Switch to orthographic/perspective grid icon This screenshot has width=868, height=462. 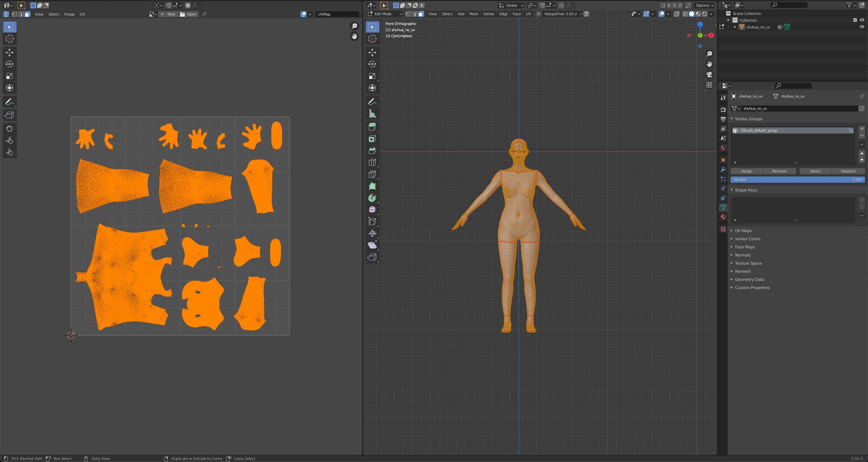709,85
